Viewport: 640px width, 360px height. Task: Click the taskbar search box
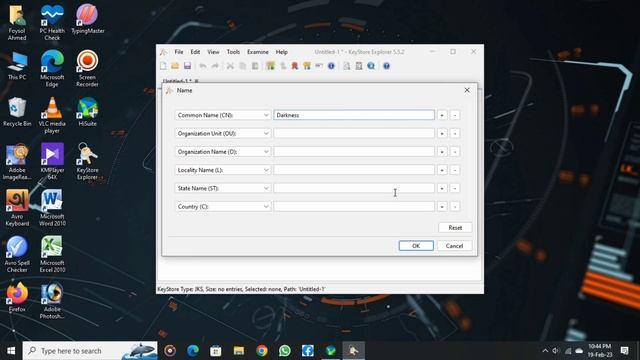90,351
